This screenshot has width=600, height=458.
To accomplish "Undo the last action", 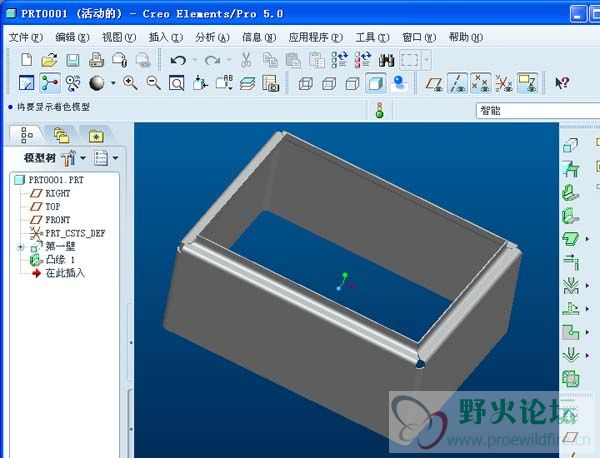I will [178, 60].
